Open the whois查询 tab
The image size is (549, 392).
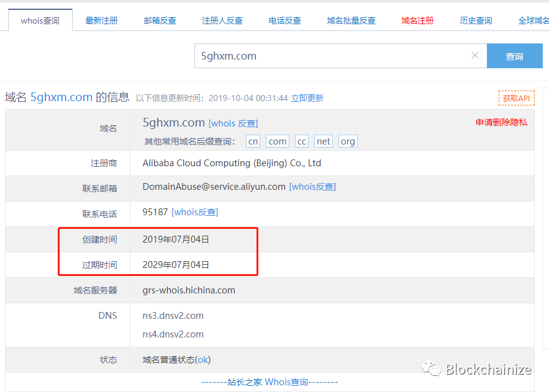pos(40,20)
